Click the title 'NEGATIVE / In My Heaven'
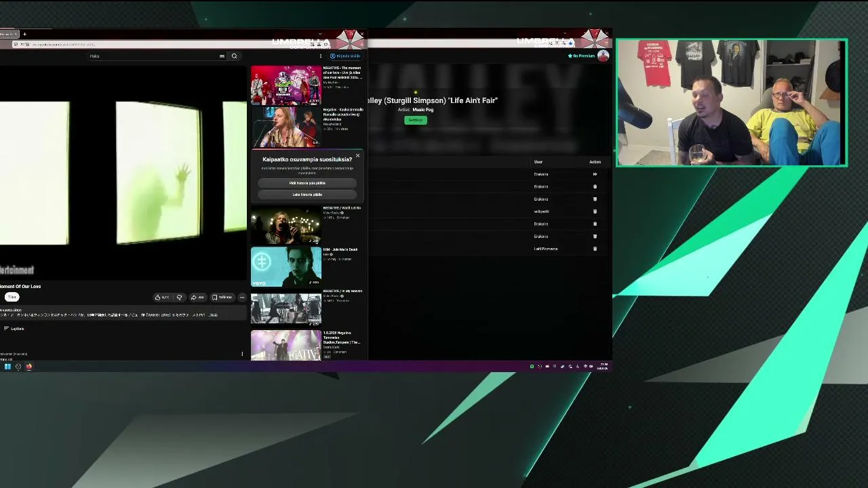 click(x=343, y=291)
